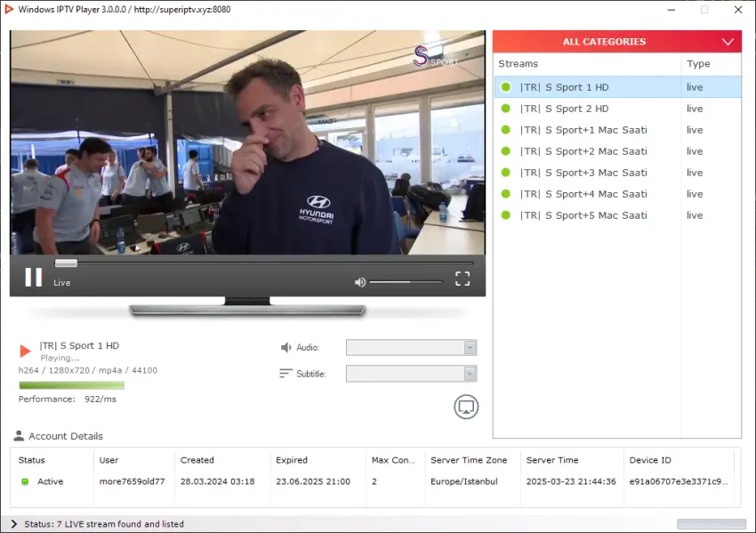The width and height of the screenshot is (756, 533).
Task: Select the device ID e91a06707e3e3371c9 cell
Action: tap(679, 481)
